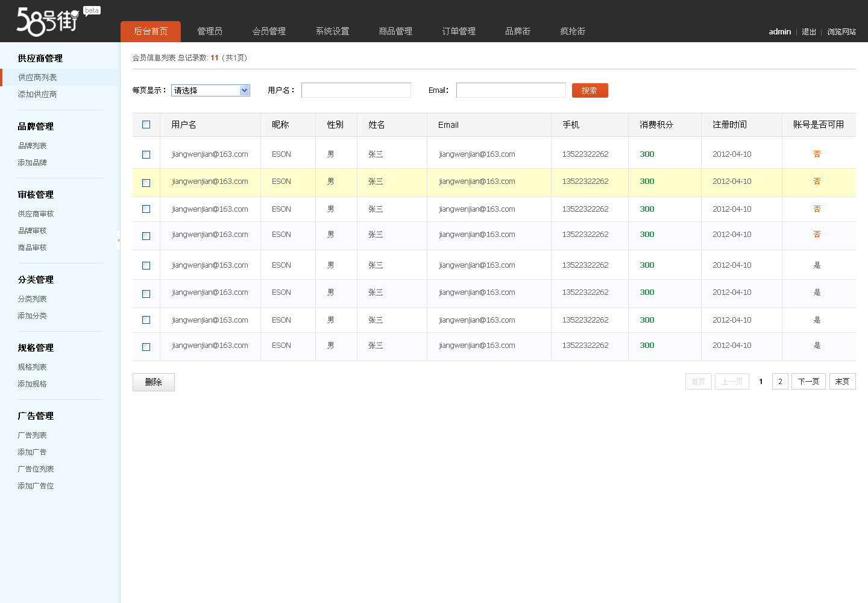Screen dimensions: 868x603
Task: Click the 姓名 column header
Action: [377, 125]
